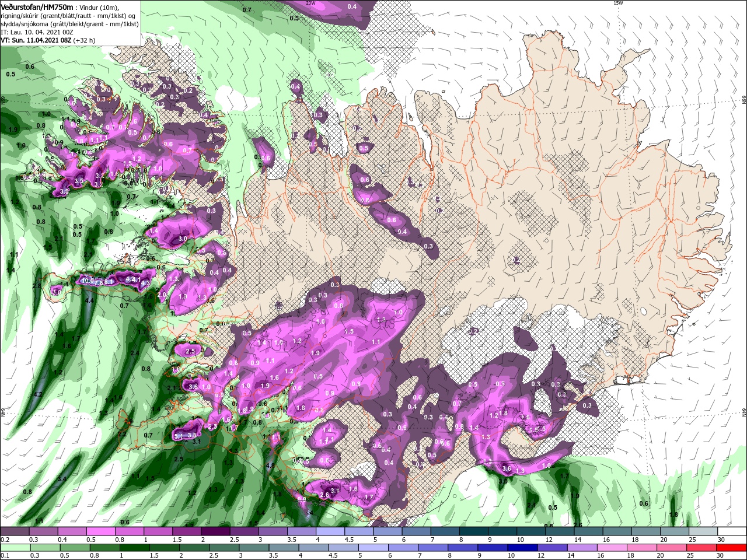
Task: Click the Veðurstofan/HM750m map title
Action: click(x=37, y=6)
